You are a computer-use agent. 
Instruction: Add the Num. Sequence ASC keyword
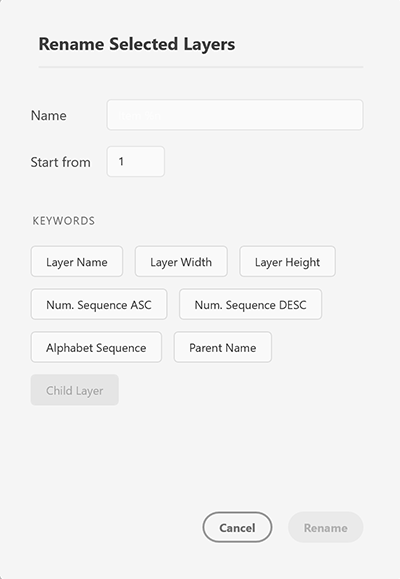coord(99,305)
